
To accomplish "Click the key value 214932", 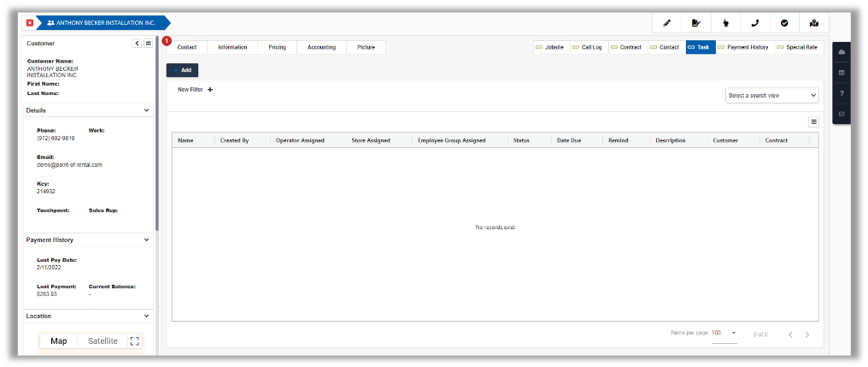I will pyautogui.click(x=46, y=192).
